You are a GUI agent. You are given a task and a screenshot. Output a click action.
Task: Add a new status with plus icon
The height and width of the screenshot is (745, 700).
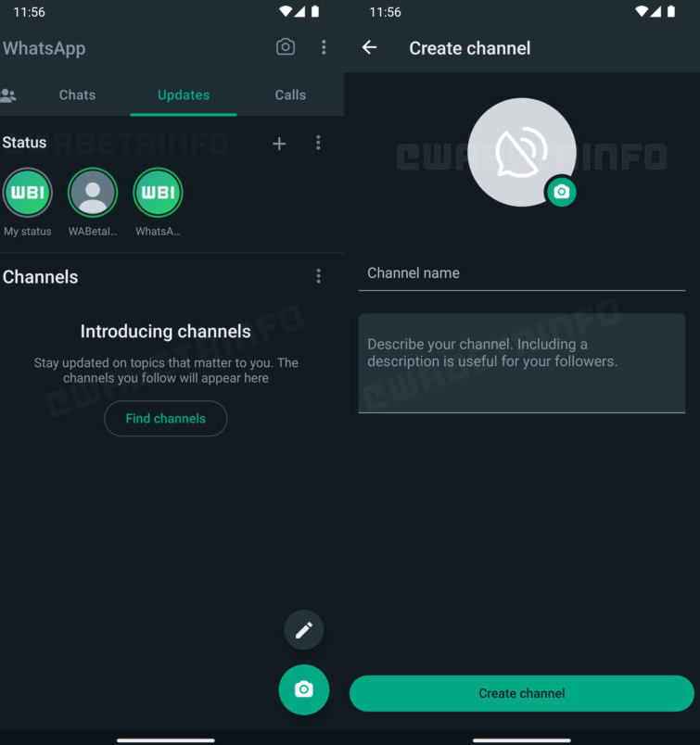(279, 143)
